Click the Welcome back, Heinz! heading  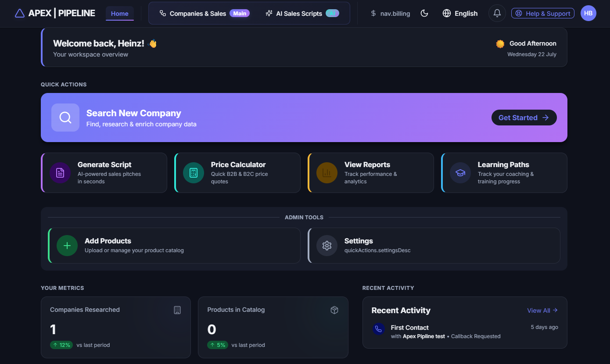99,43
